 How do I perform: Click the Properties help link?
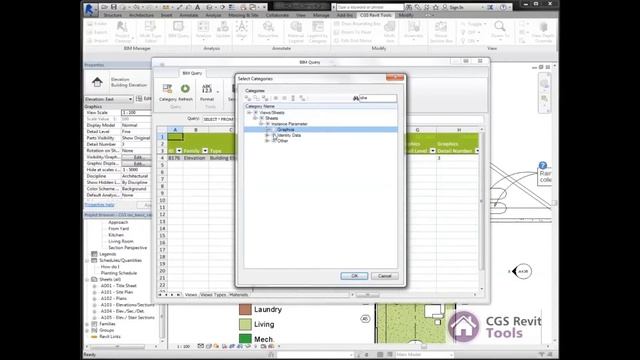[x=100, y=204]
